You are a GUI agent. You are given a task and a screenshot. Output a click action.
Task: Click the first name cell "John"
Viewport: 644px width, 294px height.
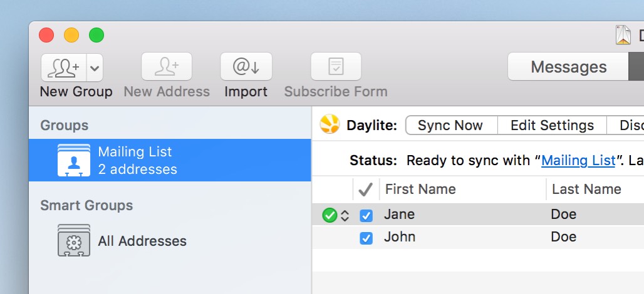tap(400, 237)
